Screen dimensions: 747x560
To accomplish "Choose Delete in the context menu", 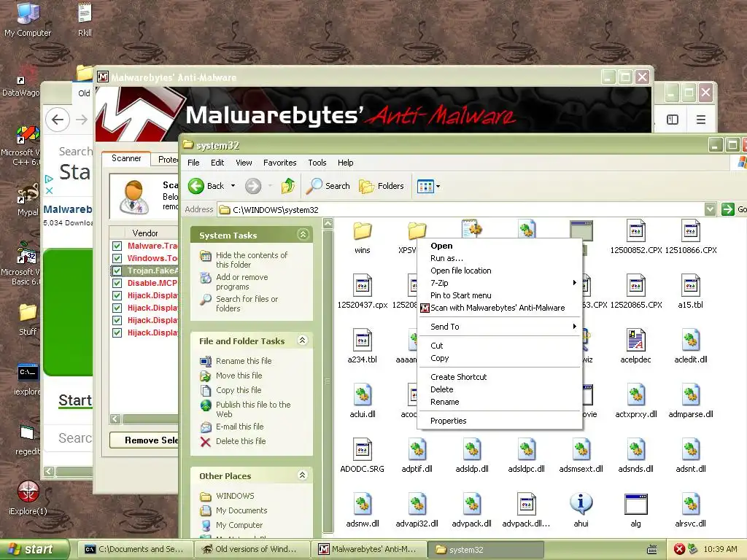I will (499, 389).
